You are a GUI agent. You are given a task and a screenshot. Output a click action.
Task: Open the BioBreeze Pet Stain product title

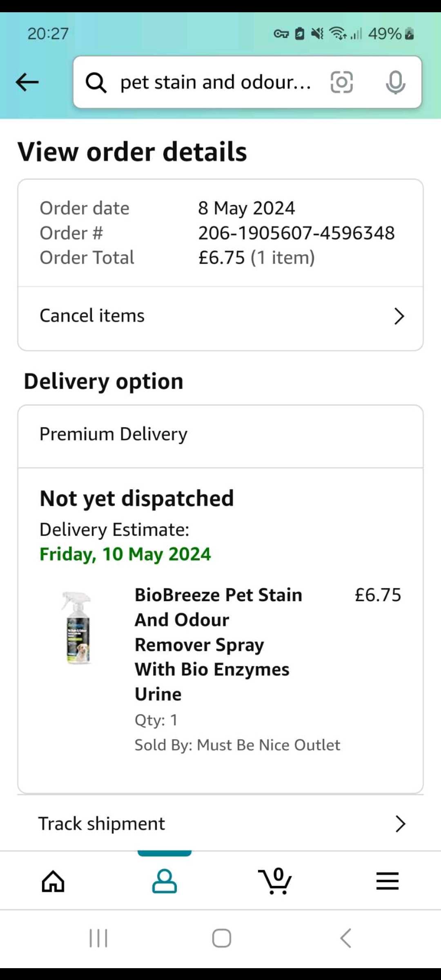point(218,644)
